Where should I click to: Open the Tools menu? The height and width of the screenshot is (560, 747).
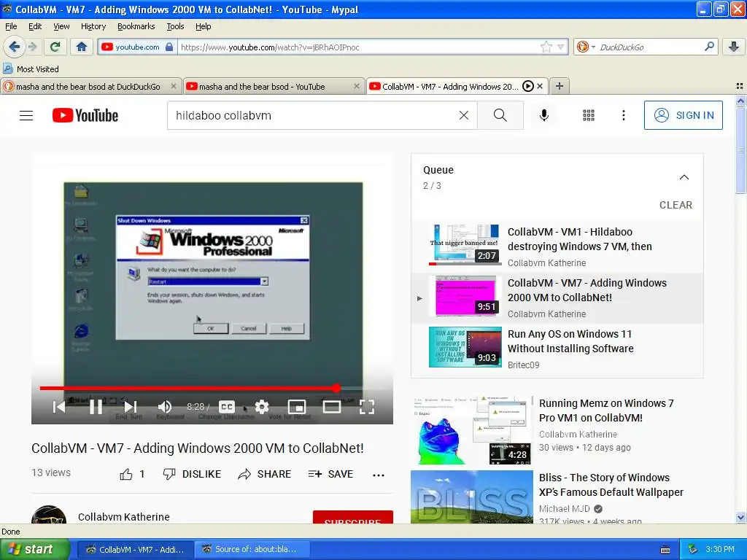pyautogui.click(x=175, y=26)
